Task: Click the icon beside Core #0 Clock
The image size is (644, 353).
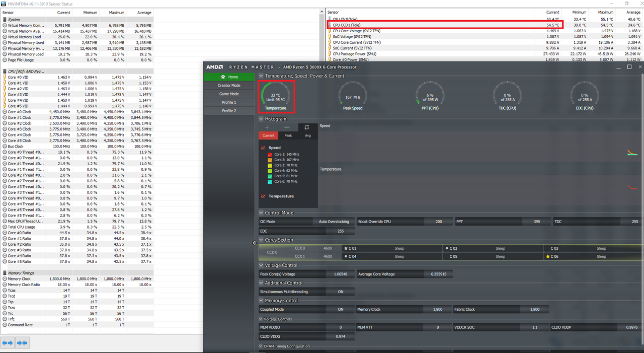Action: (x=5, y=112)
